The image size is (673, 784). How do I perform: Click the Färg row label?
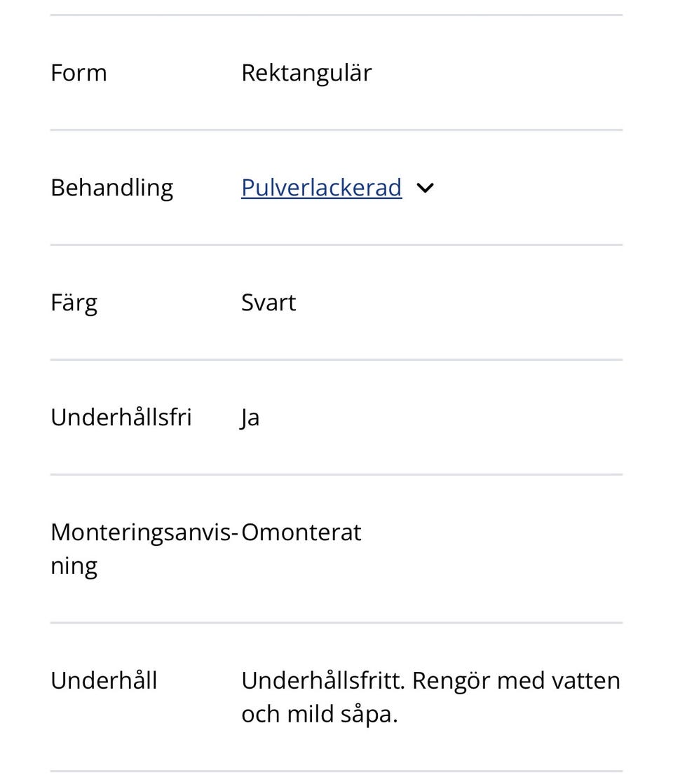74,303
